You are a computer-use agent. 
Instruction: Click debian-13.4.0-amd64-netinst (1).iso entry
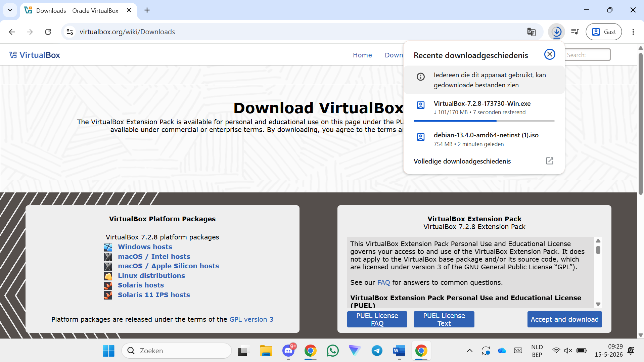coord(484,139)
